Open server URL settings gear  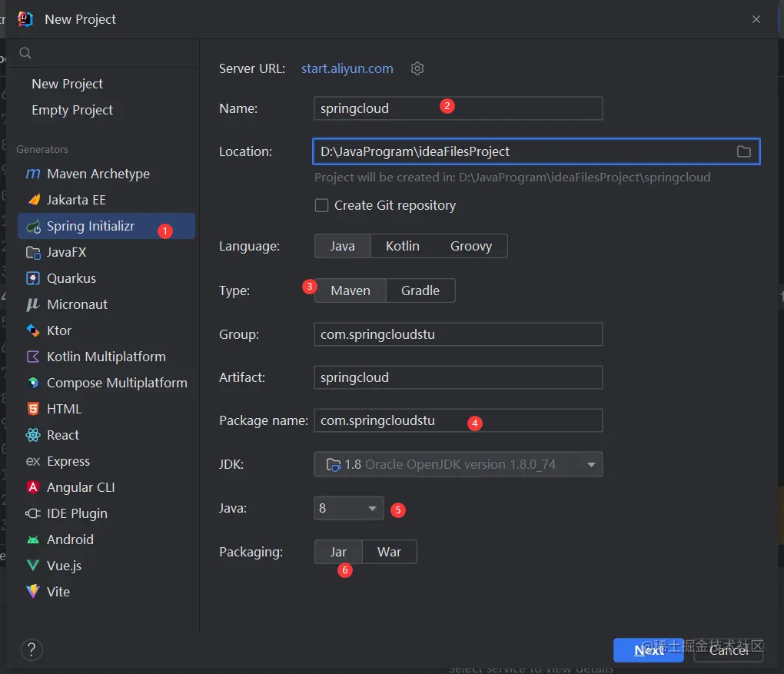[x=417, y=68]
